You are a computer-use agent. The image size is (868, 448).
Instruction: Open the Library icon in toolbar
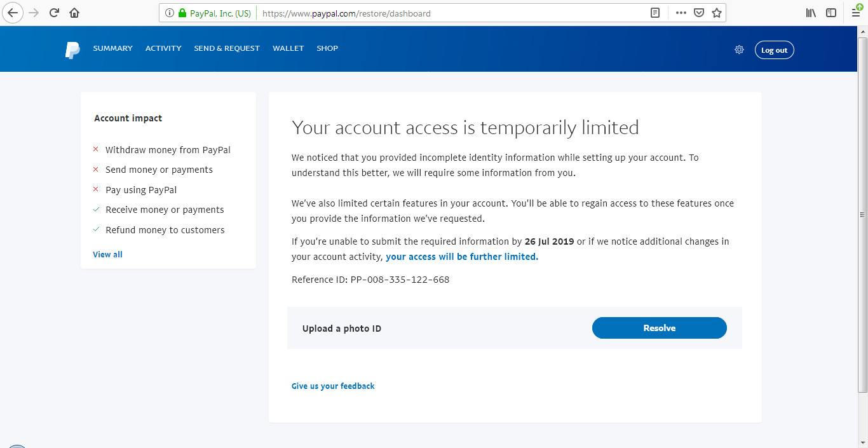[x=811, y=13]
